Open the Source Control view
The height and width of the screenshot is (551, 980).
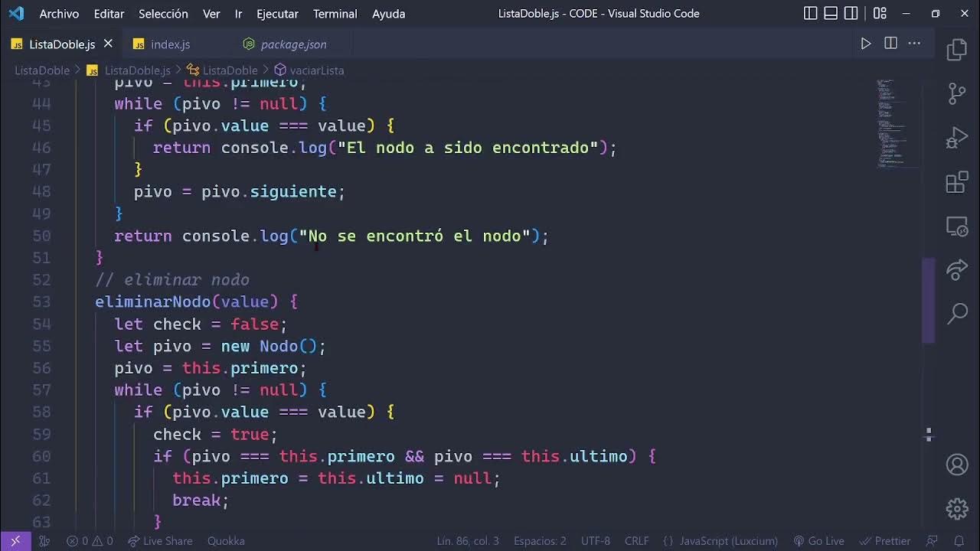tap(957, 94)
